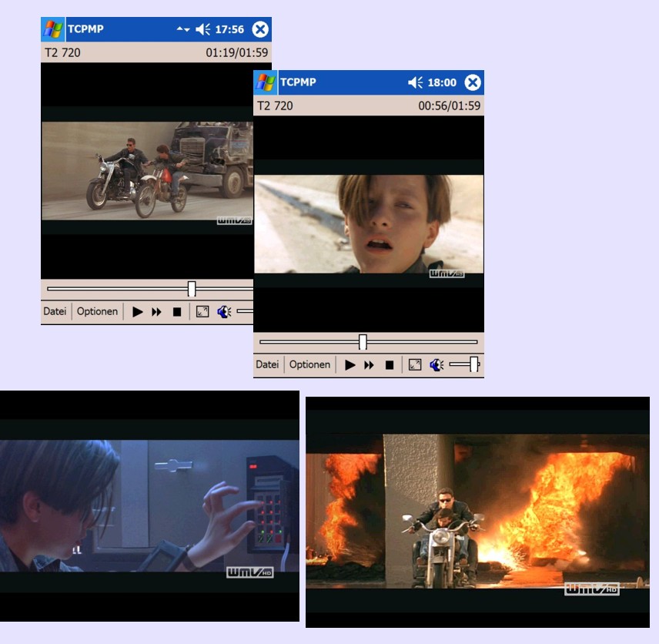Click fast forward in right TCPMP window

pyautogui.click(x=369, y=364)
